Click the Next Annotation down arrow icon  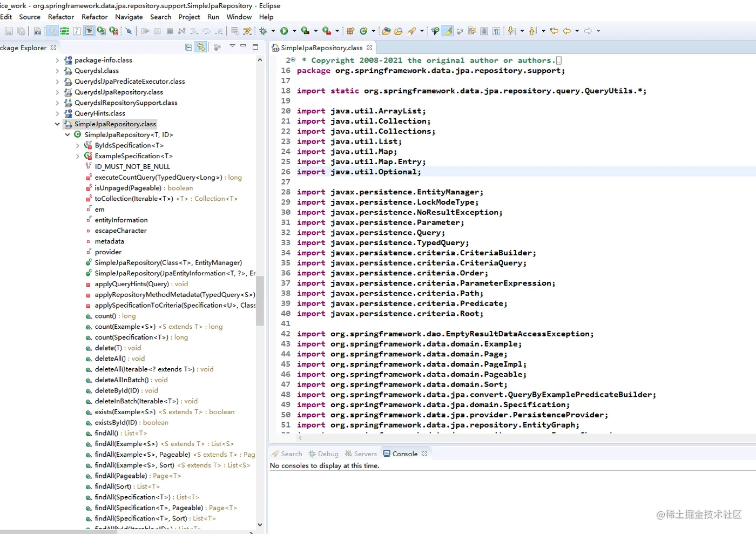pyautogui.click(x=511, y=31)
